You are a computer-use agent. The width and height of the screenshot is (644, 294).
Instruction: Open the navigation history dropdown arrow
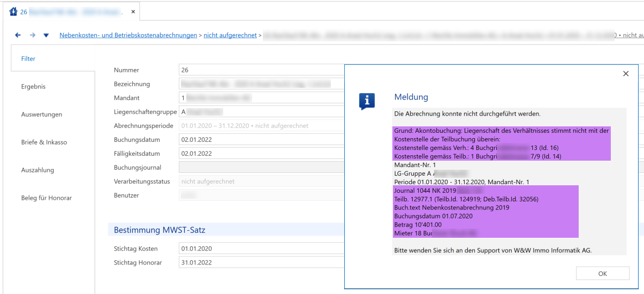click(x=46, y=35)
